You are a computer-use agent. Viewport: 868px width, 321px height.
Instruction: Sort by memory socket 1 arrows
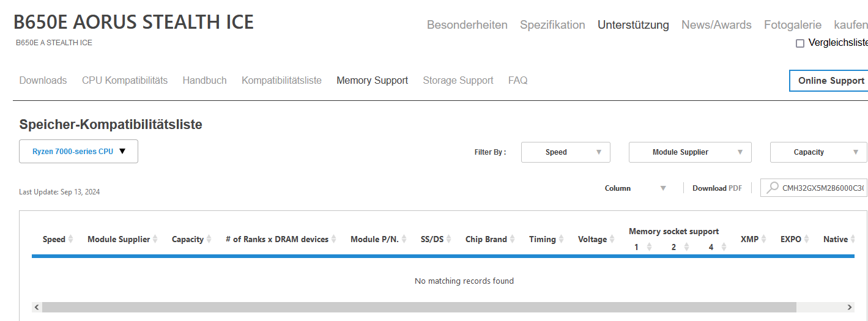tap(650, 247)
